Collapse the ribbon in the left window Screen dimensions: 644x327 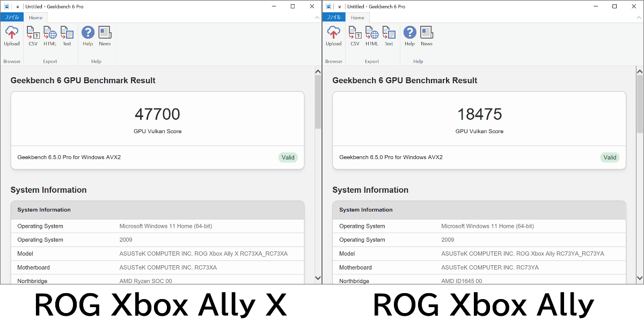pos(317,18)
